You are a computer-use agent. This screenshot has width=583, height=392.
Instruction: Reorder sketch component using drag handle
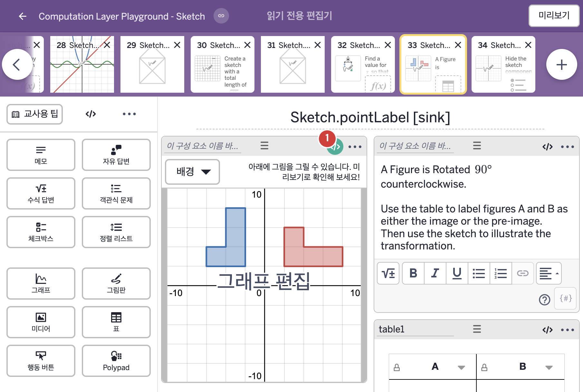coord(264,146)
